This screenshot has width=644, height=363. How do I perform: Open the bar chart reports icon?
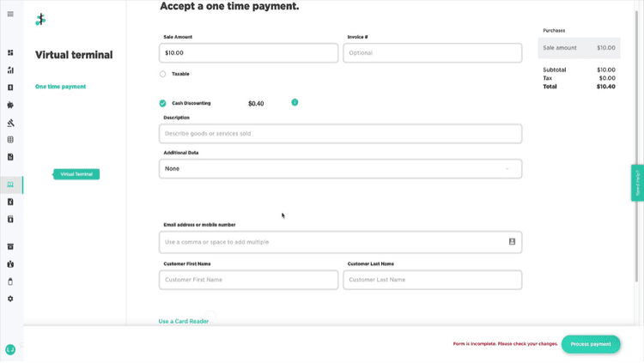(10, 70)
